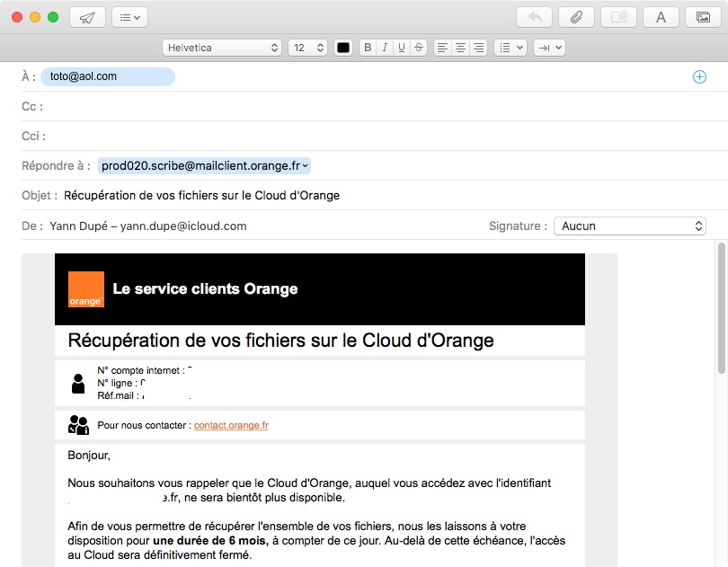This screenshot has height=567, width=728.
Task: Open the header fields options menu
Action: (130, 17)
